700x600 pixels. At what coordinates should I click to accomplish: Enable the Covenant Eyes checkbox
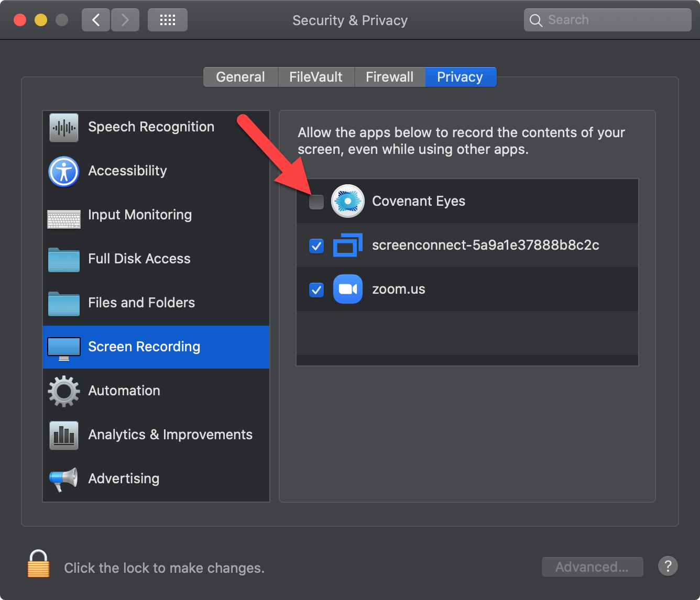tap(316, 202)
